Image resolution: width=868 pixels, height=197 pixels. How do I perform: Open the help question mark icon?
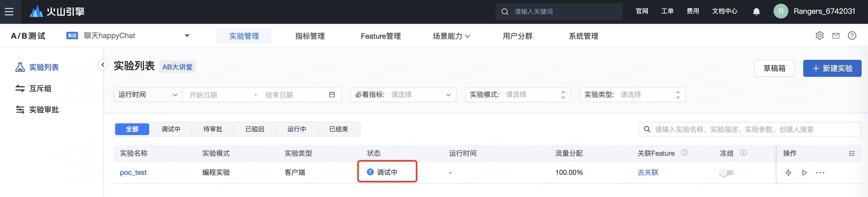pos(852,35)
